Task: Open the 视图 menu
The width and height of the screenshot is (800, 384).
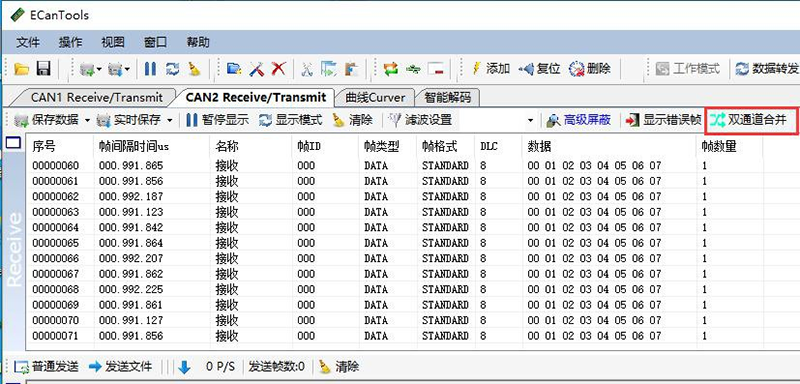Action: coord(113,42)
